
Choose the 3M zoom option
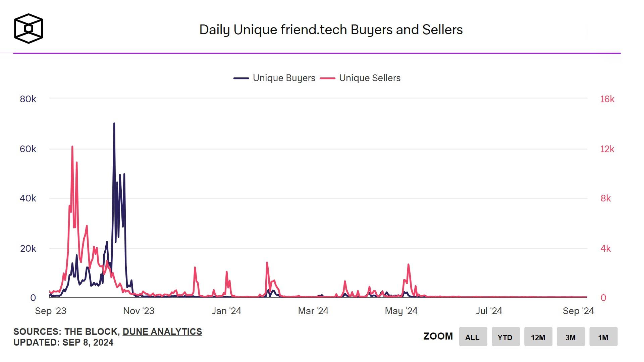pos(571,337)
